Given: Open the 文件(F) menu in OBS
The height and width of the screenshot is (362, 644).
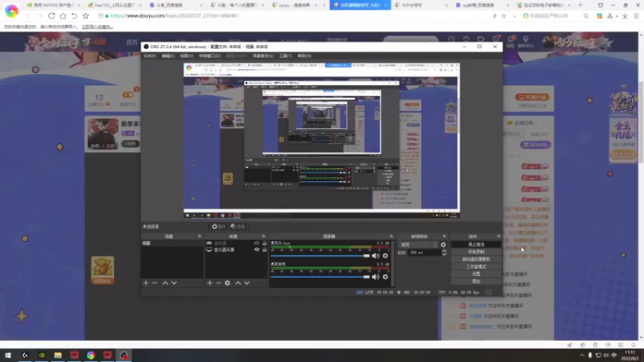Looking at the screenshot, I should 150,56.
